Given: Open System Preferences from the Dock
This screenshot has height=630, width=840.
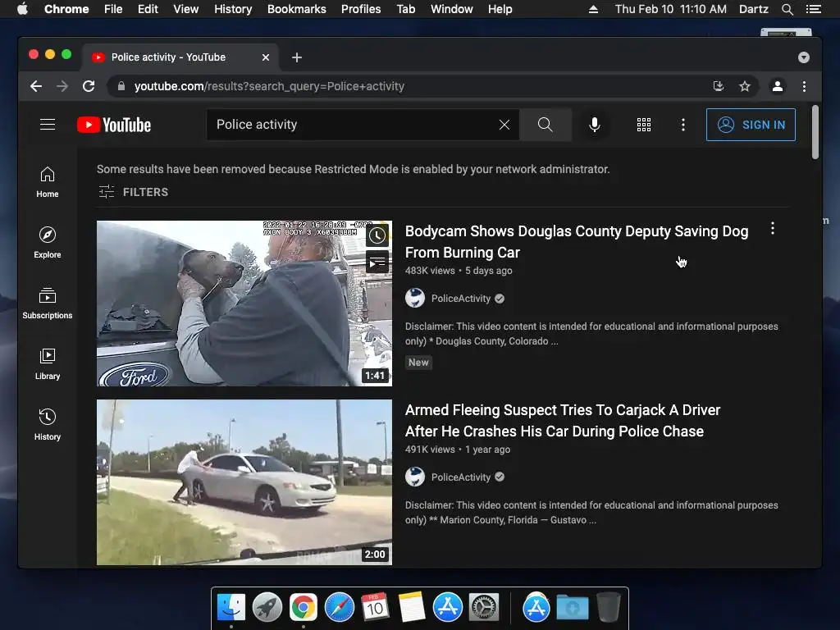Looking at the screenshot, I should tap(484, 608).
